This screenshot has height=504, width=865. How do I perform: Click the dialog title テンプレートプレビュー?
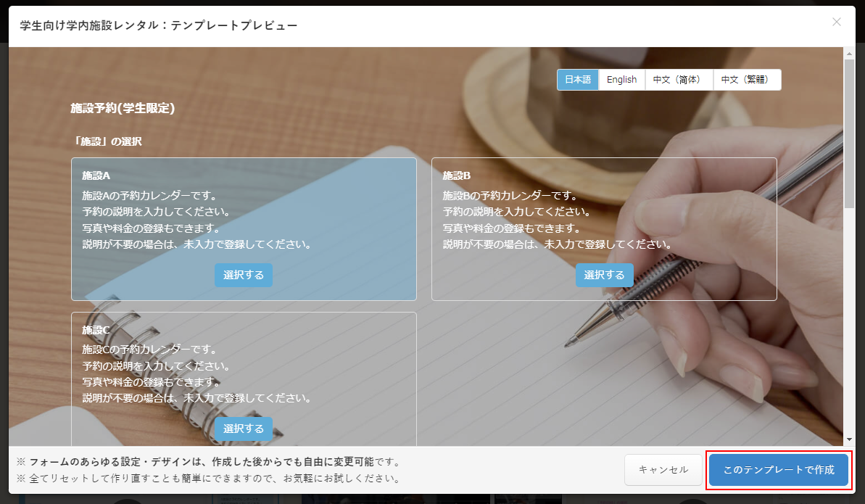(x=159, y=25)
